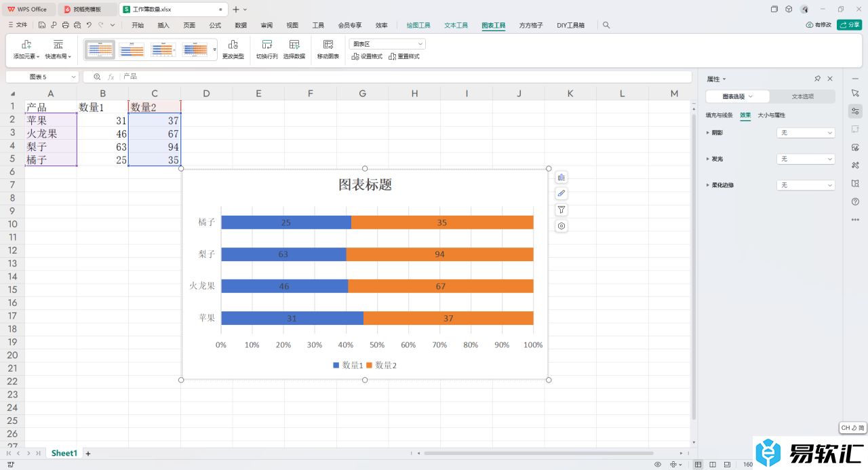The height and width of the screenshot is (470, 868).
Task: Open the DIY工具箱 ribbon tab
Action: pyautogui.click(x=571, y=25)
